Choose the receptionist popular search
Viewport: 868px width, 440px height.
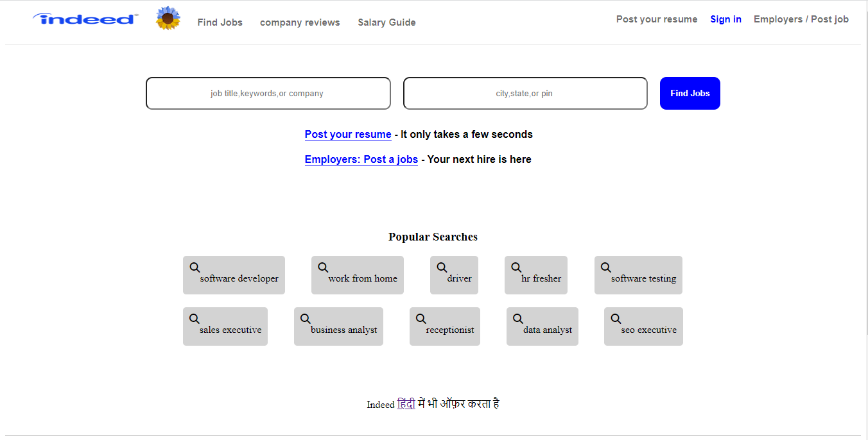pyautogui.click(x=445, y=326)
